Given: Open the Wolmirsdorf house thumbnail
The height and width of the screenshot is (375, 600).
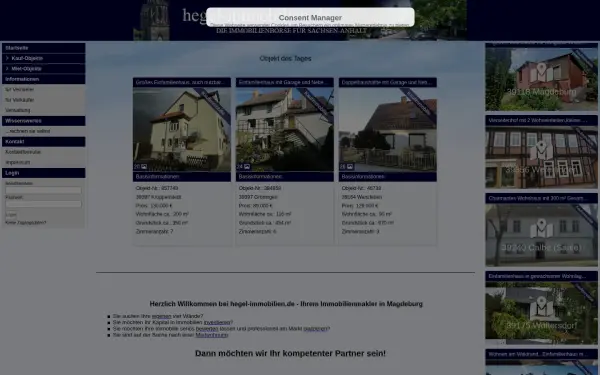Looking at the screenshot, I should coord(541,313).
